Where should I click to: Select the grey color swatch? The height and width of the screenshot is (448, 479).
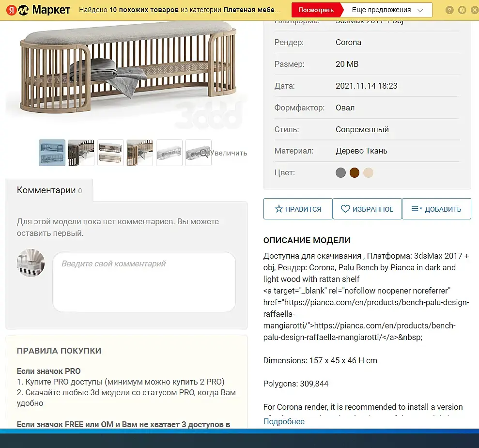tap(340, 172)
